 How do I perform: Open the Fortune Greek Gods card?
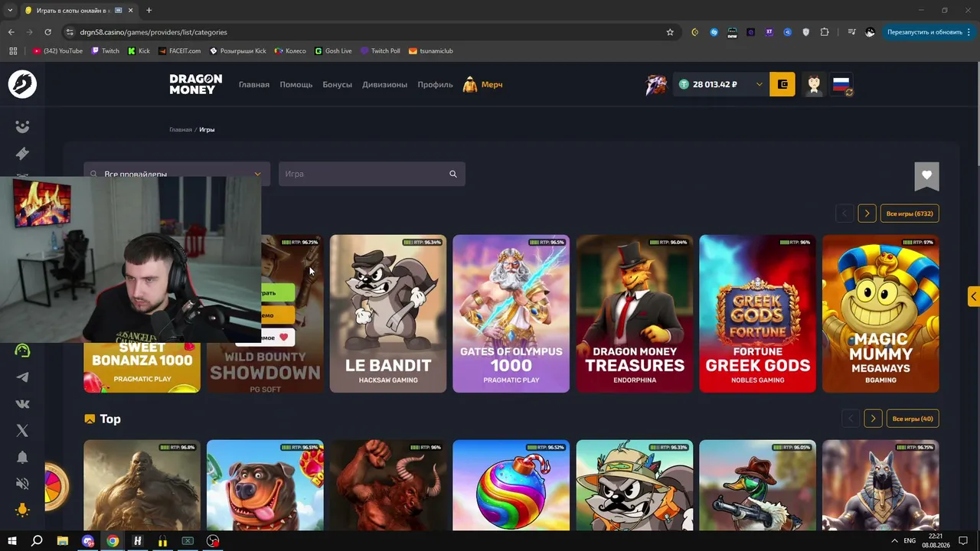click(x=758, y=314)
